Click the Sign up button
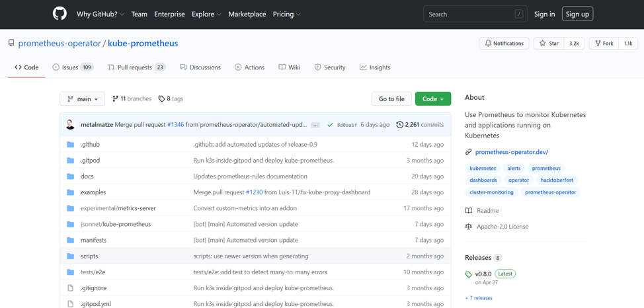The width and height of the screenshot is (644, 308). [577, 14]
